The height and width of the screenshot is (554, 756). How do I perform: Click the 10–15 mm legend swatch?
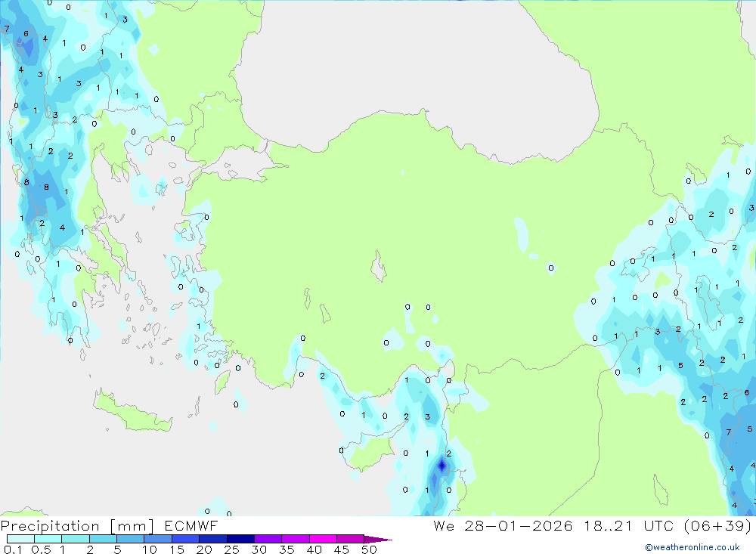[158, 539]
